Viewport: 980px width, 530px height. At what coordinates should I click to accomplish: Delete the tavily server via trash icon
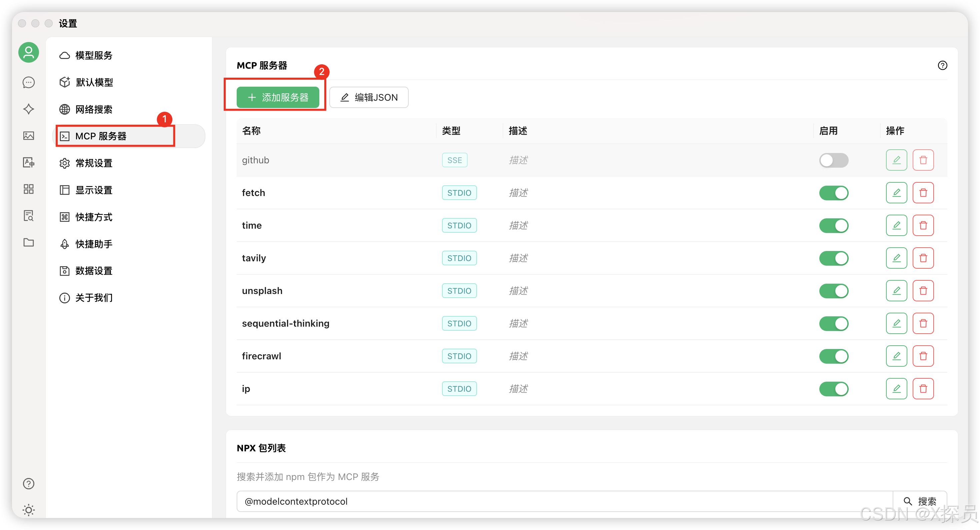(923, 258)
